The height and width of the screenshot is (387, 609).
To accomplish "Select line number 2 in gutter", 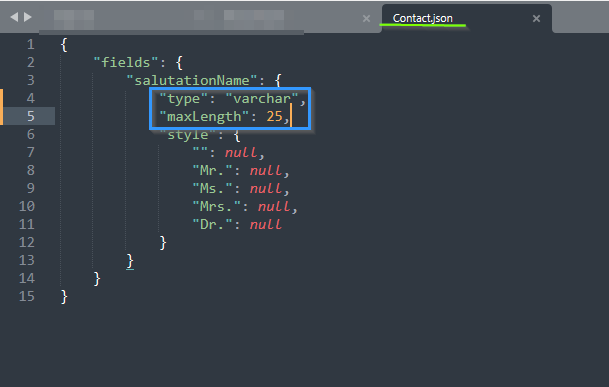I will (31, 62).
